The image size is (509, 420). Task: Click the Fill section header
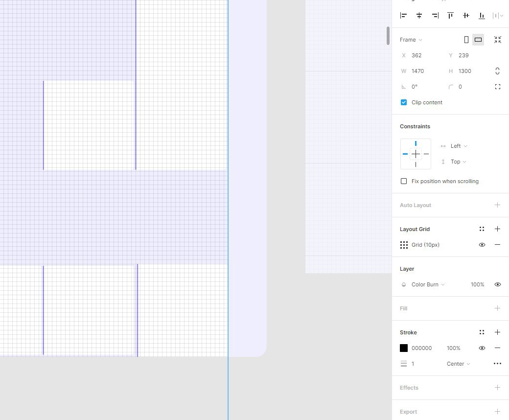(x=403, y=308)
